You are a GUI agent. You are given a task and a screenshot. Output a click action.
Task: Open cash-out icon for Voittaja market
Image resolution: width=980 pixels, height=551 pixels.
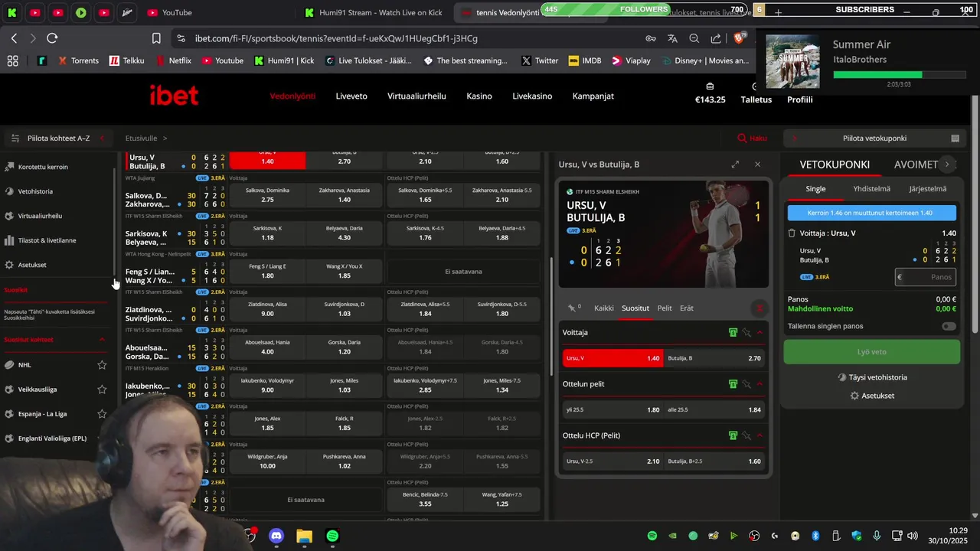733,333
